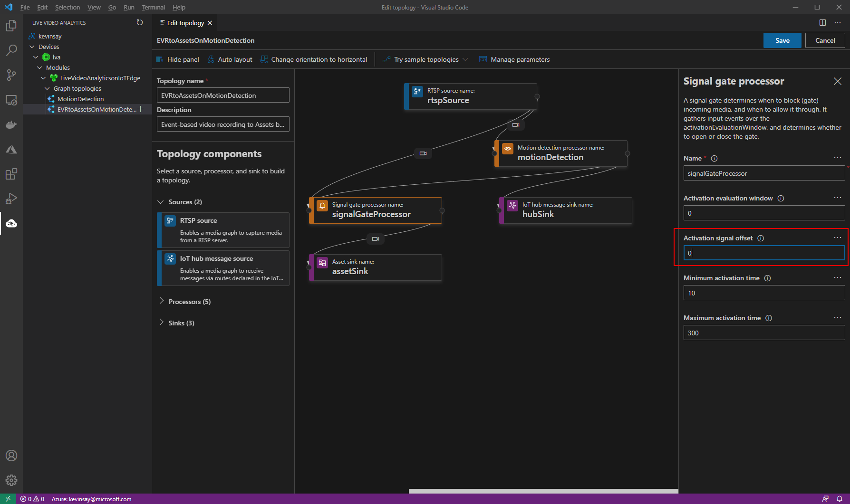
Task: Open the Source Control view icon
Action: tap(11, 75)
